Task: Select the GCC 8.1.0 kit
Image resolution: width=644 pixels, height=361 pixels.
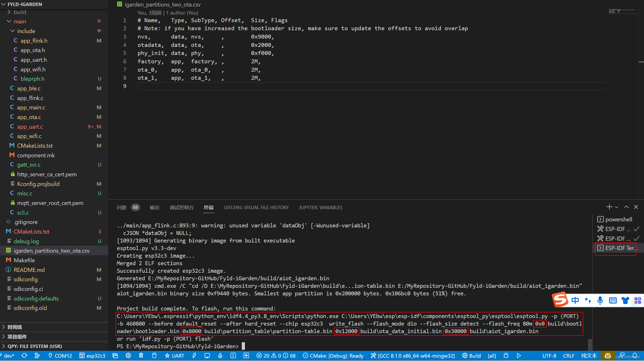Action: click(413, 356)
